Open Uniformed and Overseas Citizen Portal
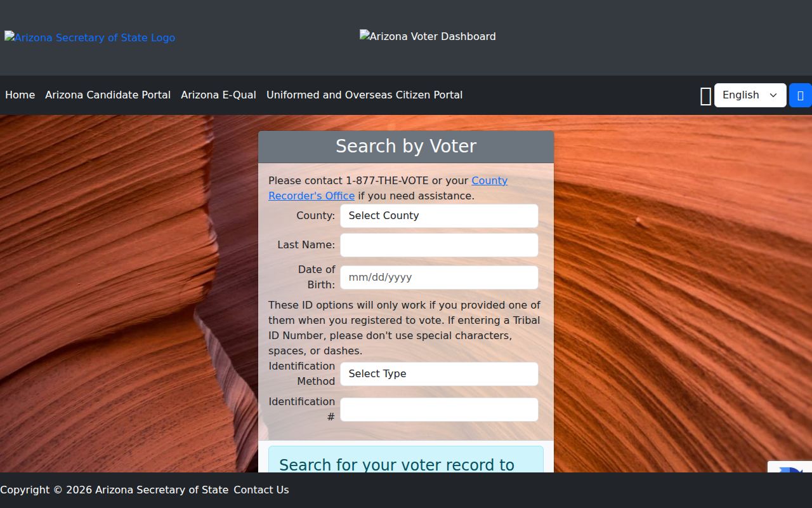 tap(364, 95)
